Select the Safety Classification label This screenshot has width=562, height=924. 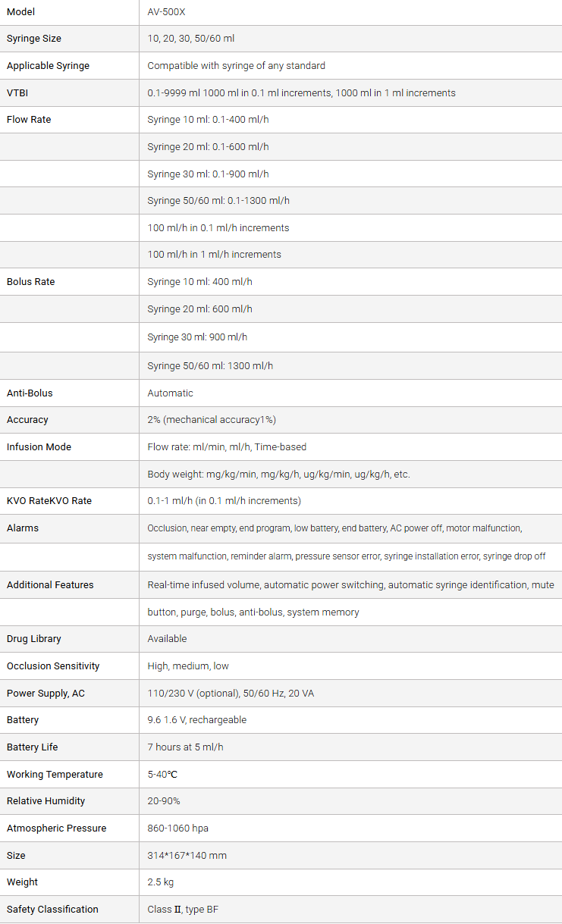click(52, 910)
